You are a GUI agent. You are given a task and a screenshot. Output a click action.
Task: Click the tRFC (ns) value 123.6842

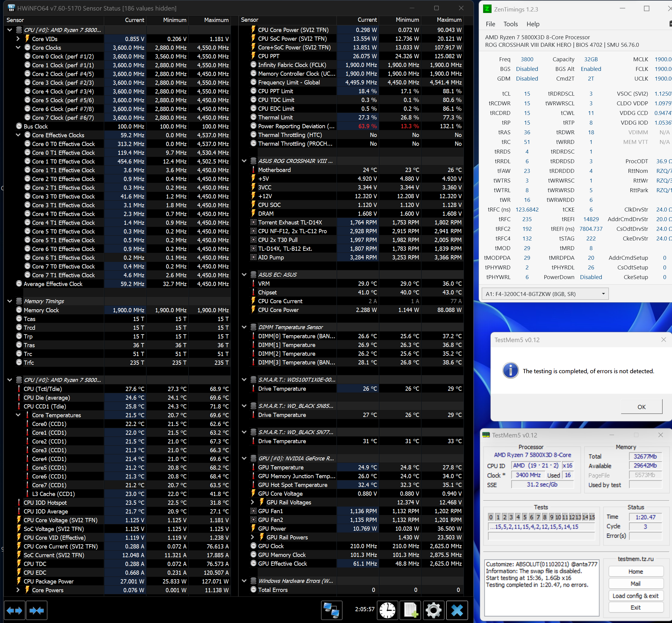[x=527, y=210]
